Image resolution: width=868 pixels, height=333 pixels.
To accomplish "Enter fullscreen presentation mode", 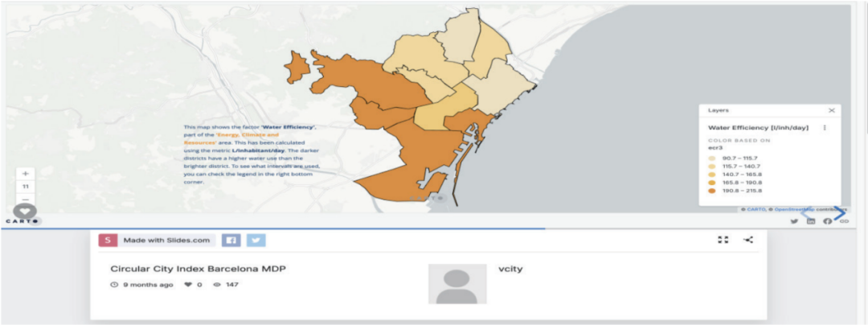I will pyautogui.click(x=723, y=240).
